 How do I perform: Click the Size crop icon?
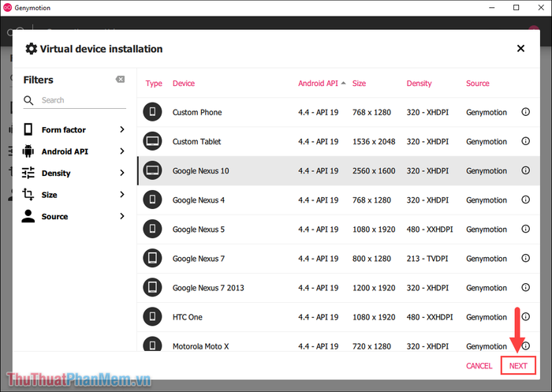point(28,194)
